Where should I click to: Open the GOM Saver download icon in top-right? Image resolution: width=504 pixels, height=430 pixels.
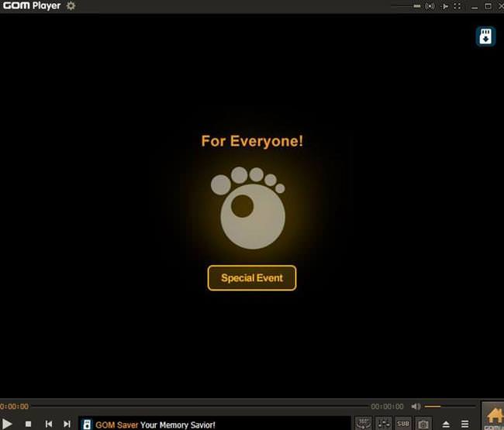(485, 36)
